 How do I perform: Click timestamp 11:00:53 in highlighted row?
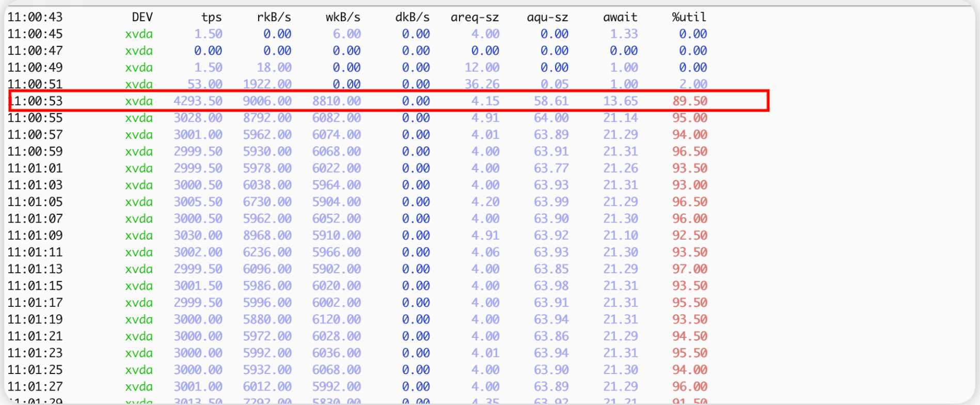pos(35,101)
